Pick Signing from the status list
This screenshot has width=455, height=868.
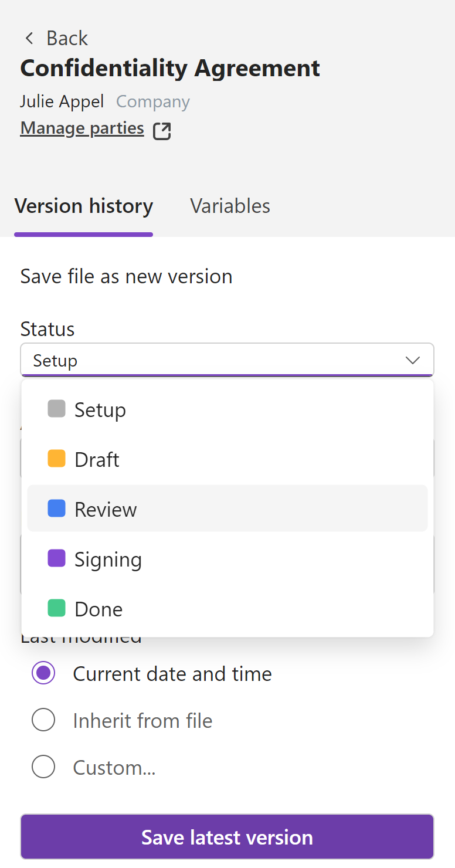click(x=108, y=560)
